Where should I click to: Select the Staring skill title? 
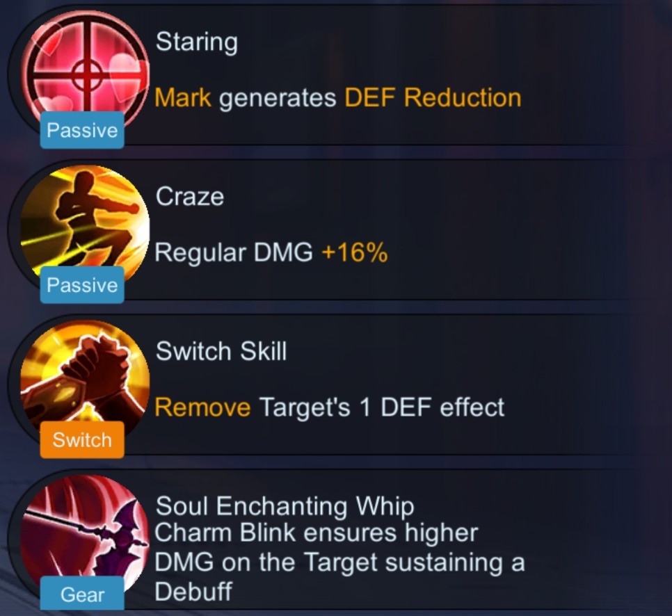coord(197,43)
